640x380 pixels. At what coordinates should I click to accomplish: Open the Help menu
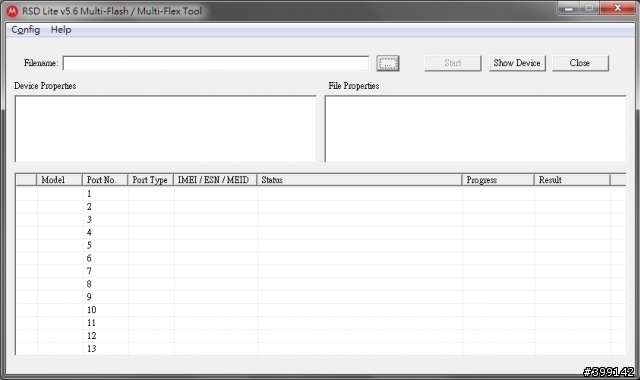coord(61,30)
